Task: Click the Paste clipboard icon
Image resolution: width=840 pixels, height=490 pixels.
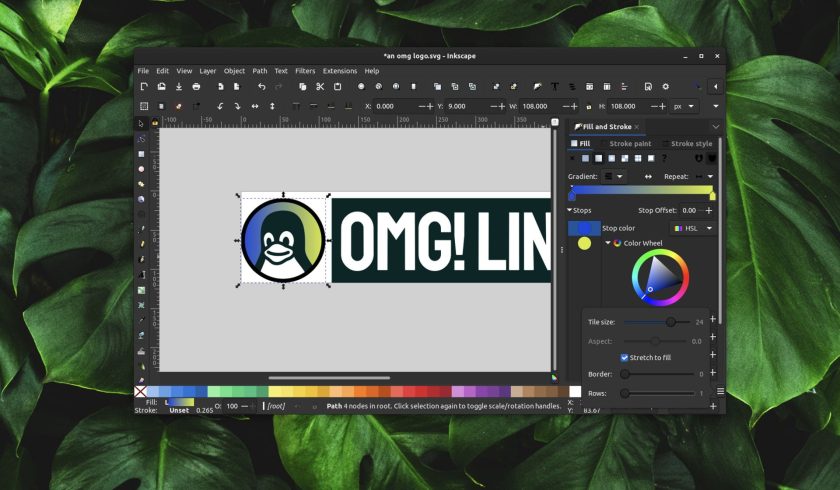Action: pos(338,86)
